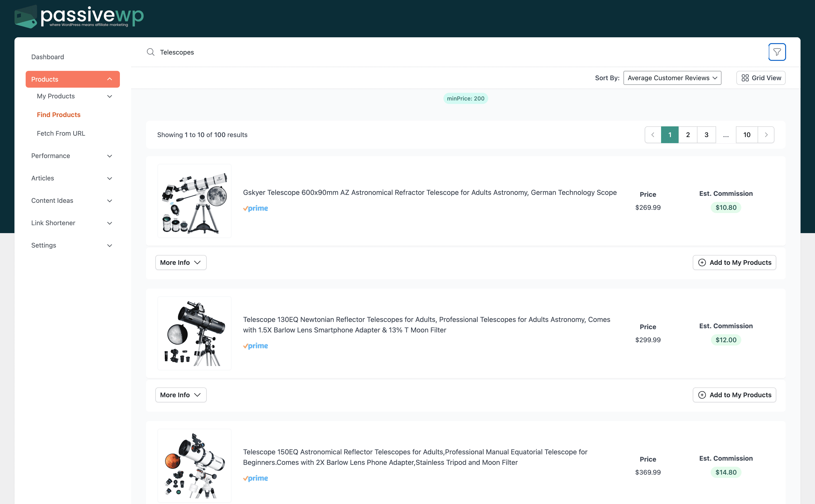This screenshot has height=504, width=815.
Task: Open the 150EQ Telescope product thumbnail
Action: click(194, 465)
